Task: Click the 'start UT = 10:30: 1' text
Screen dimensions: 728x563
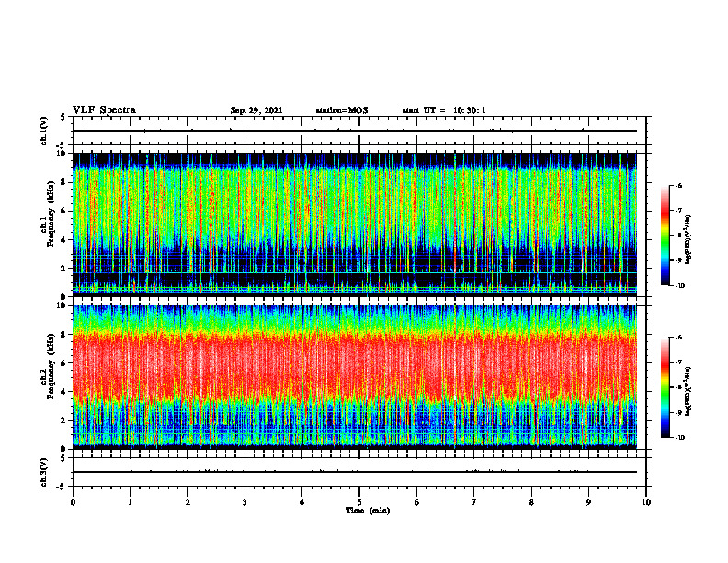Action: point(444,110)
